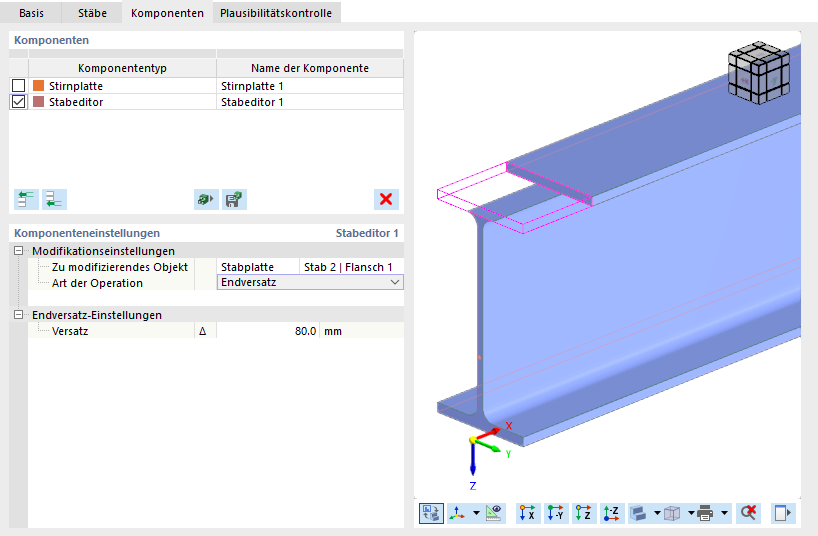Insert component at the beginning icon
818x536 pixels.
[x=26, y=199]
